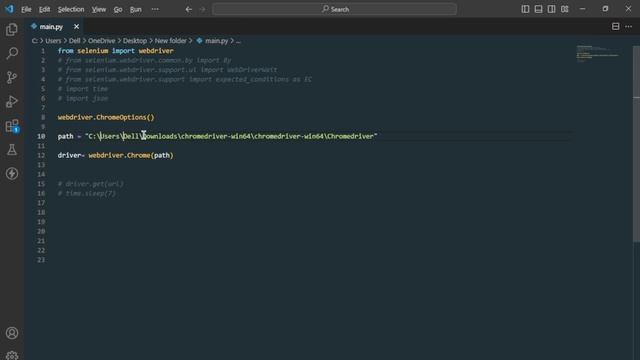Toggle the primary side bar layout icon
This screenshot has height=360, width=640.
(x=525, y=9)
